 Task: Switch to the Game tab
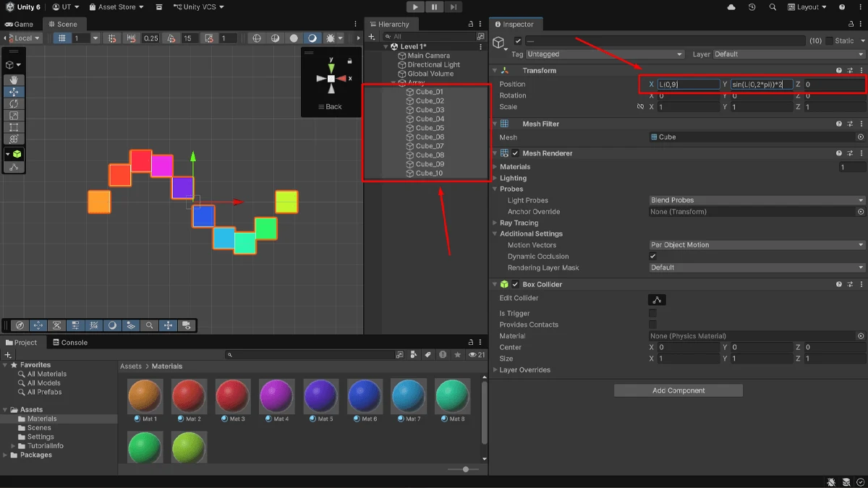20,24
